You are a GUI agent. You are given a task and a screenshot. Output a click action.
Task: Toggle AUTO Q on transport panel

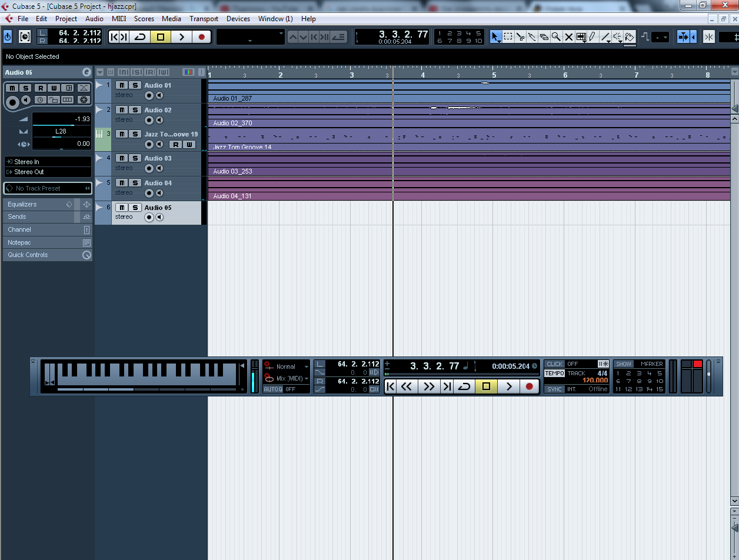pos(272,389)
